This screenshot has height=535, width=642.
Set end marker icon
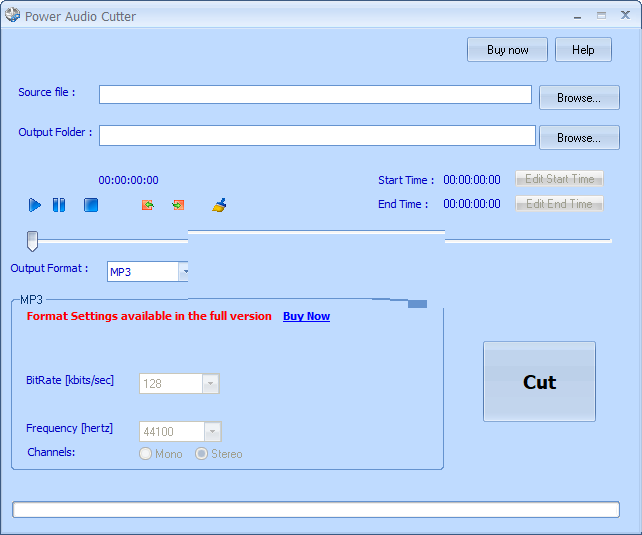point(178,205)
